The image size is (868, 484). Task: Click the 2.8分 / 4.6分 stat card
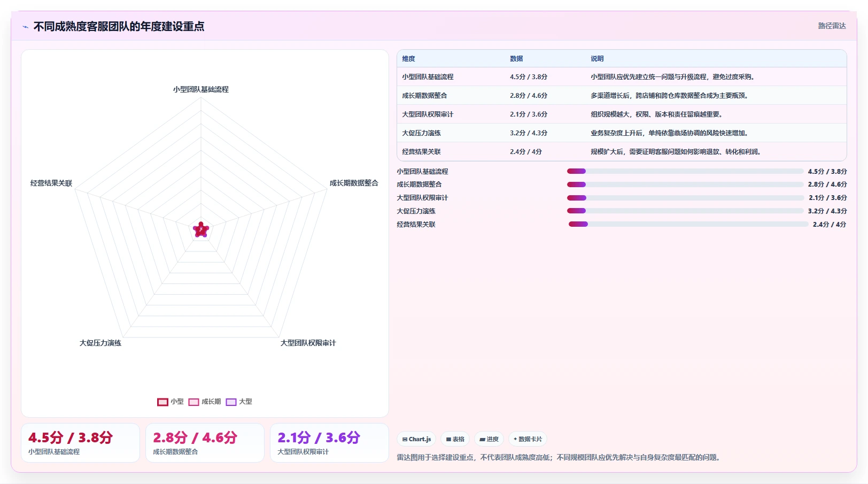(205, 443)
